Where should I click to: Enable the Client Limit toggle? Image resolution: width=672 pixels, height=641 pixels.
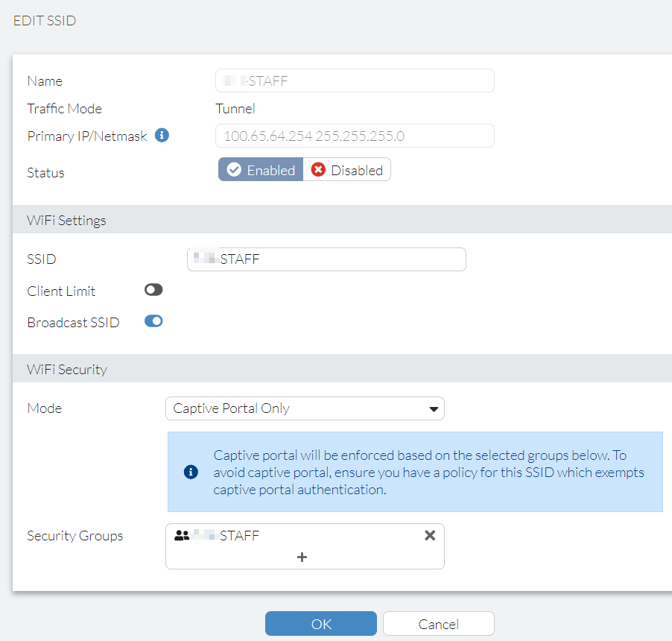[153, 290]
